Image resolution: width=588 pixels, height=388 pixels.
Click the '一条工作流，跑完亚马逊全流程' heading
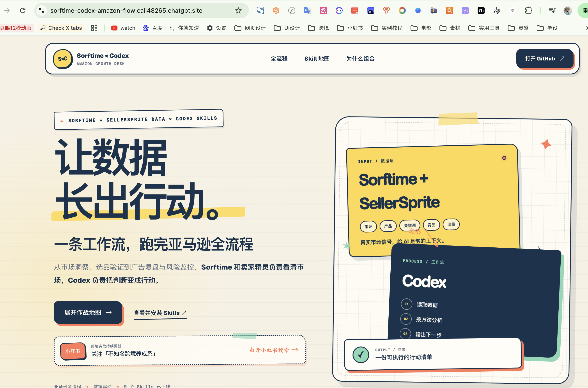154,244
